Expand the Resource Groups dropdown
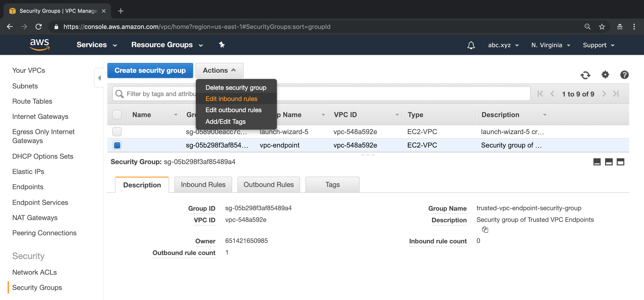The height and width of the screenshot is (300, 644). 166,45
